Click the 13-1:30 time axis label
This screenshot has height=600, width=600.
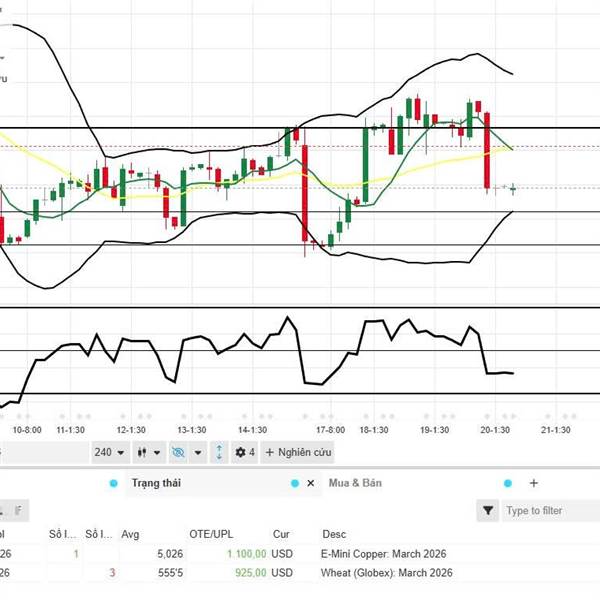point(192,430)
